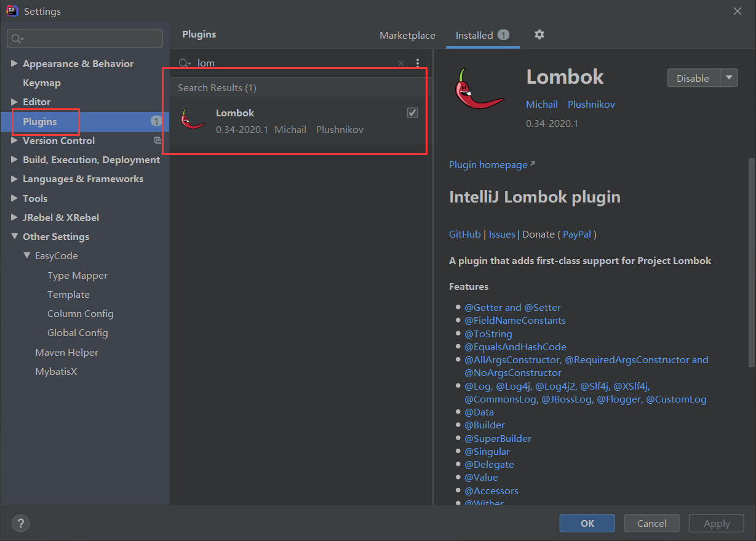Expand JRebel & XRebel section
This screenshot has width=756, height=541.
click(14, 217)
